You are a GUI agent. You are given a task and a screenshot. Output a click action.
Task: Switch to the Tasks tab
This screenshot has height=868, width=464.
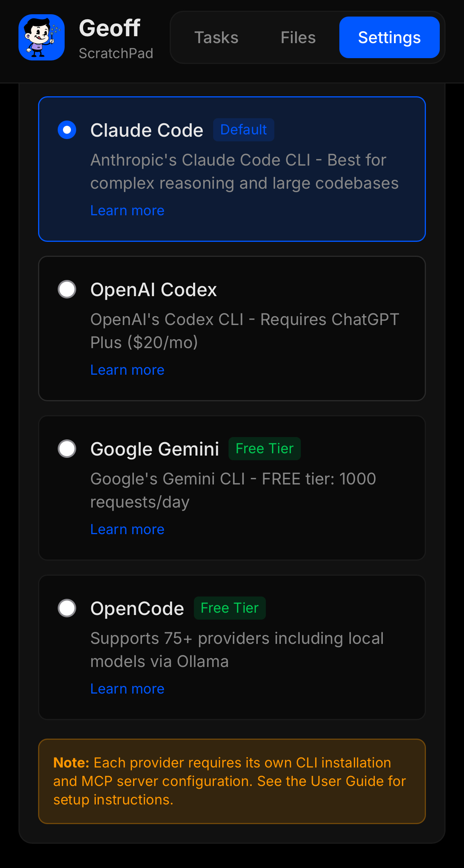tap(216, 37)
